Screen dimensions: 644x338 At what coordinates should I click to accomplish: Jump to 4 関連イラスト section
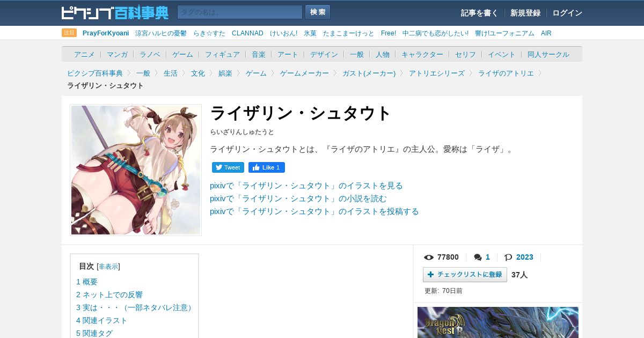click(102, 320)
